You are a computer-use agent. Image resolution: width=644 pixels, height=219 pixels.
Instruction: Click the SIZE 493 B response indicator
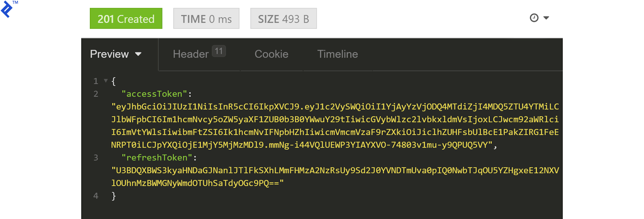click(x=283, y=18)
